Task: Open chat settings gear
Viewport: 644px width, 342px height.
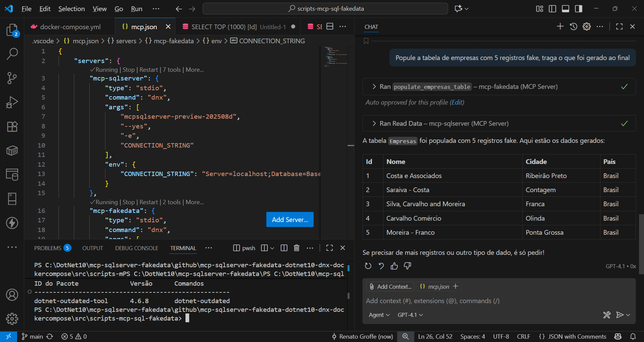Action: point(587,26)
